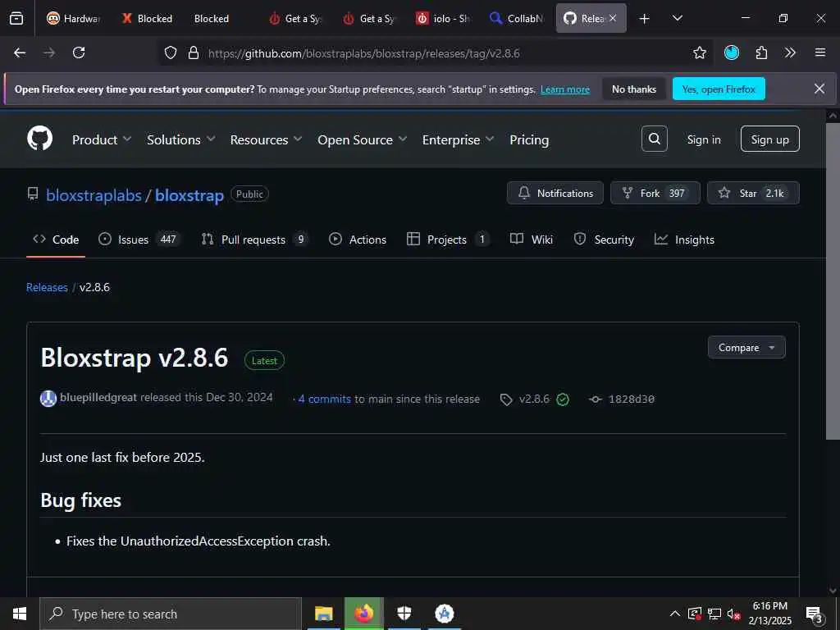840x630 pixels.
Task: Open the Pricing page
Action: 529,139
